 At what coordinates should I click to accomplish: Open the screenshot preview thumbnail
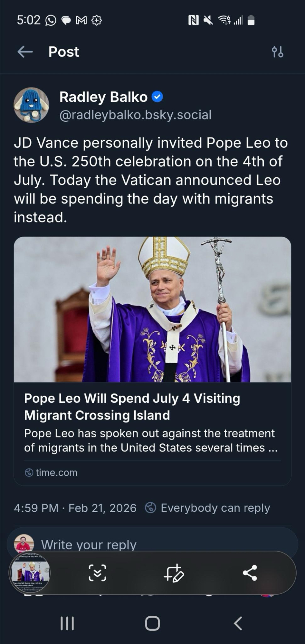[x=30, y=573]
